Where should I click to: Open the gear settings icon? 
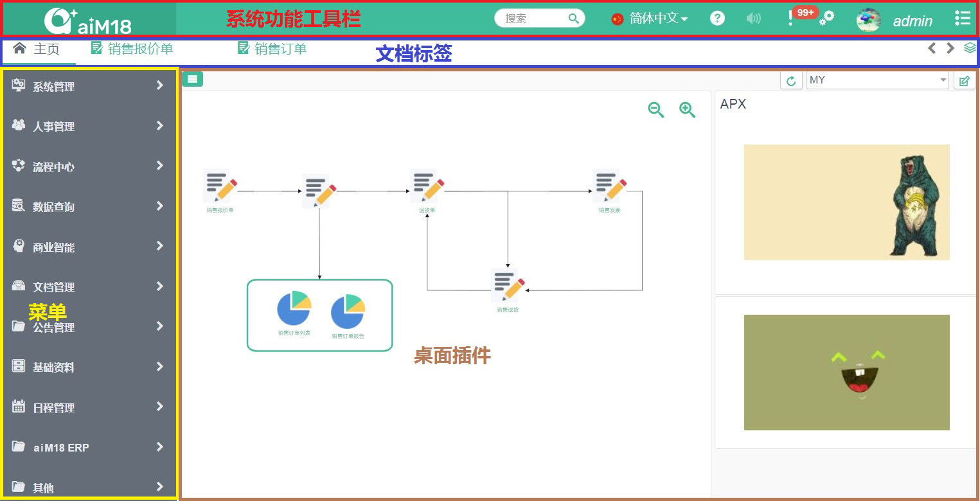[x=827, y=18]
